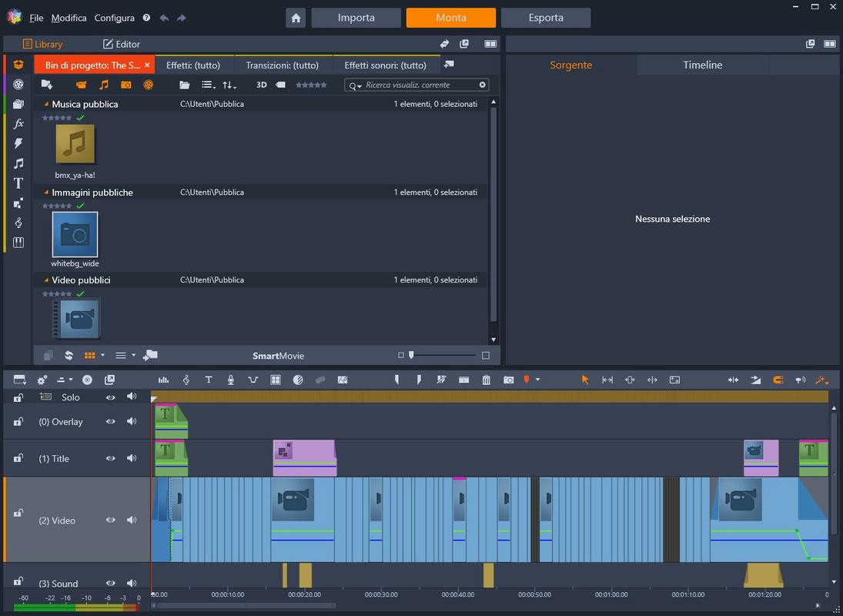Click the 00:00:30.00 timeline ruler mark
Image resolution: width=843 pixels, height=616 pixels.
coord(381,594)
